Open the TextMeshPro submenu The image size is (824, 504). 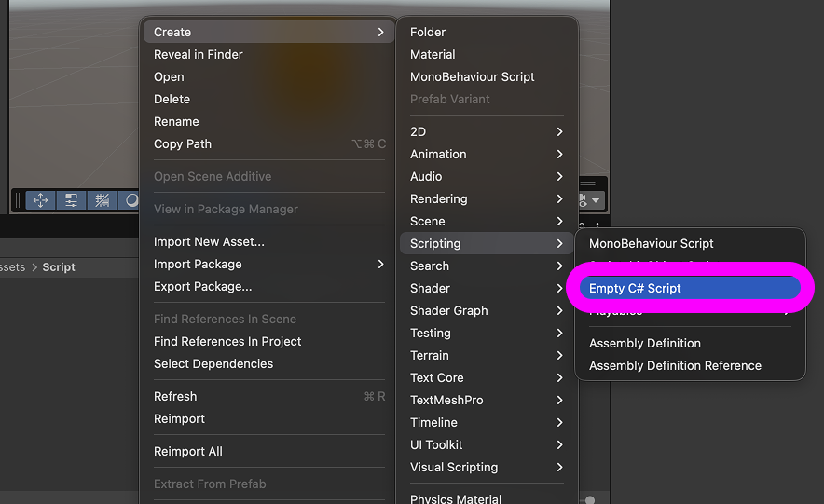point(487,400)
